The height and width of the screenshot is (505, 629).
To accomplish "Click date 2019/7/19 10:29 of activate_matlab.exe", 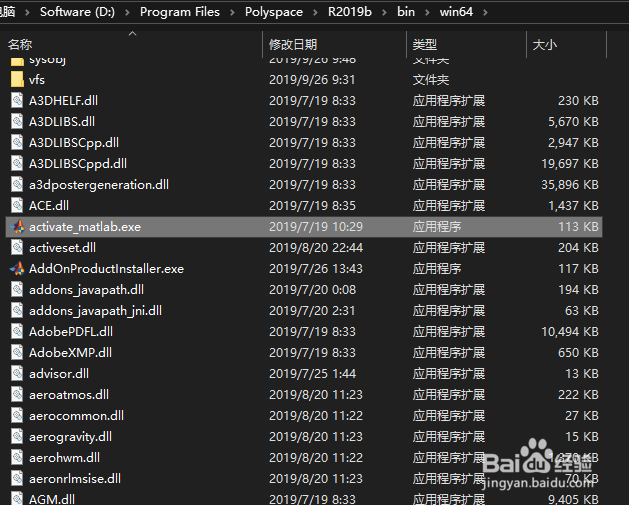I will [x=316, y=227].
